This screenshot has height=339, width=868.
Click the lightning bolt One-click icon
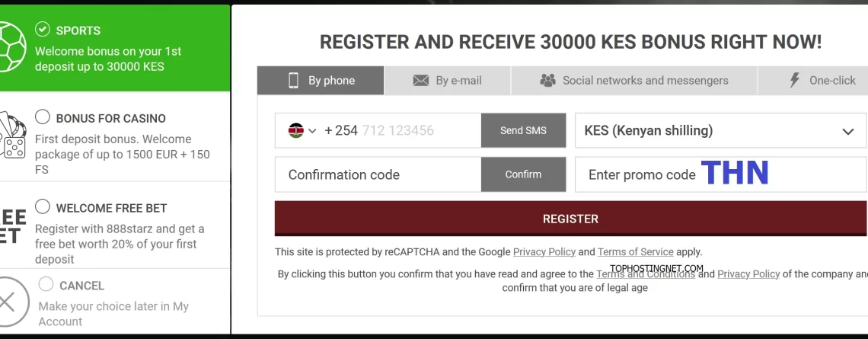[x=794, y=80]
